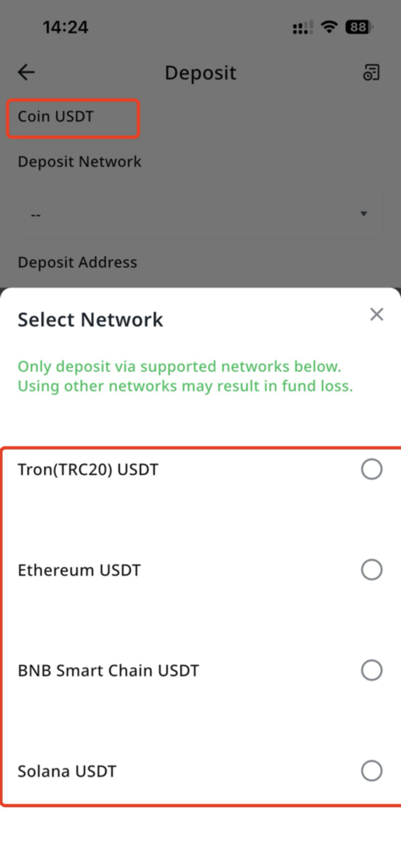
Task: Tap the BNB Smart Chain USDT label
Action: coord(108,671)
